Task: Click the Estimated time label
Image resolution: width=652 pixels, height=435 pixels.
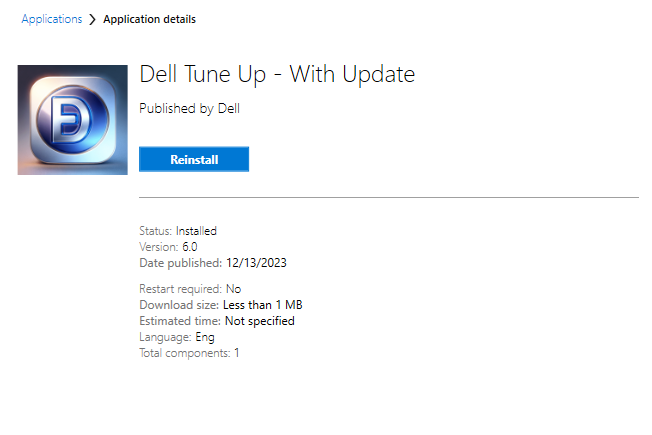Action: tap(180, 321)
